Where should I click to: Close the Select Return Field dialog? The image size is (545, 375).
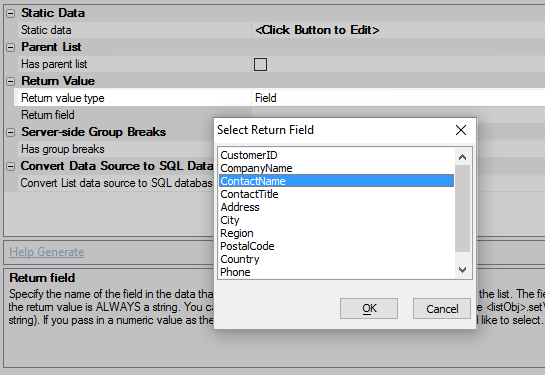click(x=461, y=130)
